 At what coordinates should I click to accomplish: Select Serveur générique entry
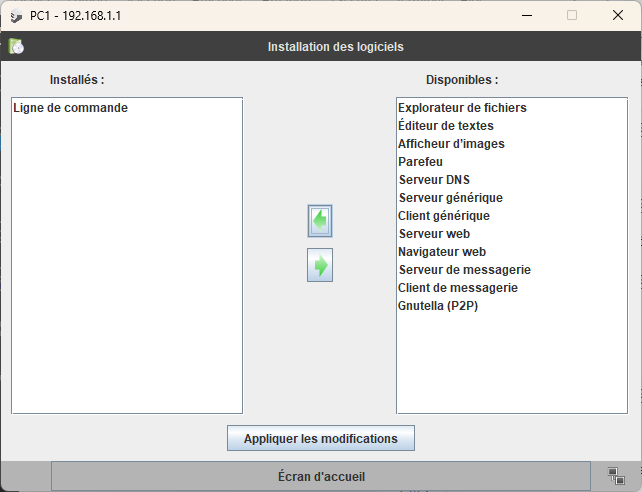(450, 198)
